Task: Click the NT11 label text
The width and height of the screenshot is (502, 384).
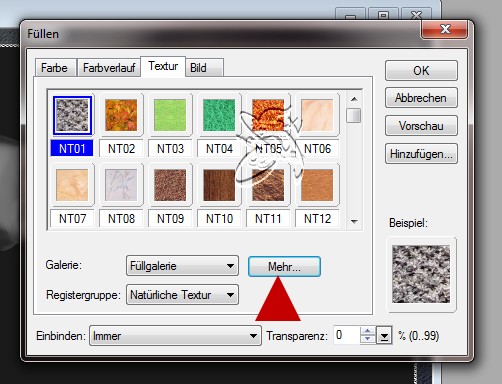Action: pos(268,218)
